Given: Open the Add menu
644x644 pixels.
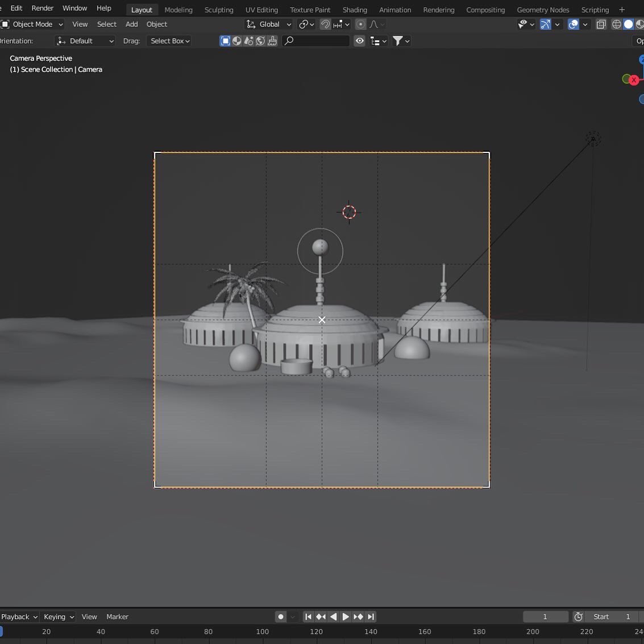Looking at the screenshot, I should pos(131,24).
